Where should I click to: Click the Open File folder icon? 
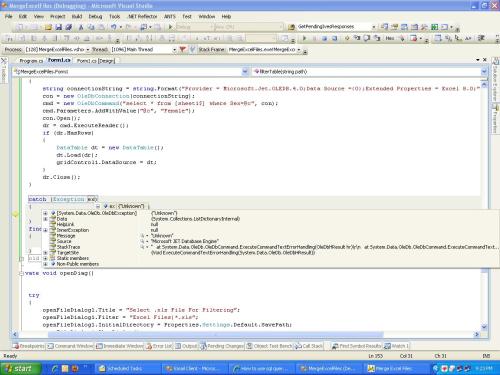click(x=48, y=27)
